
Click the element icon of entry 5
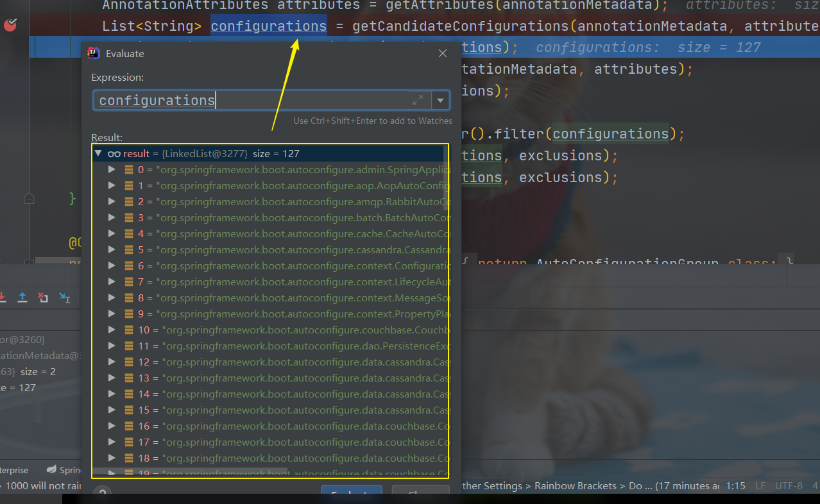coord(129,250)
